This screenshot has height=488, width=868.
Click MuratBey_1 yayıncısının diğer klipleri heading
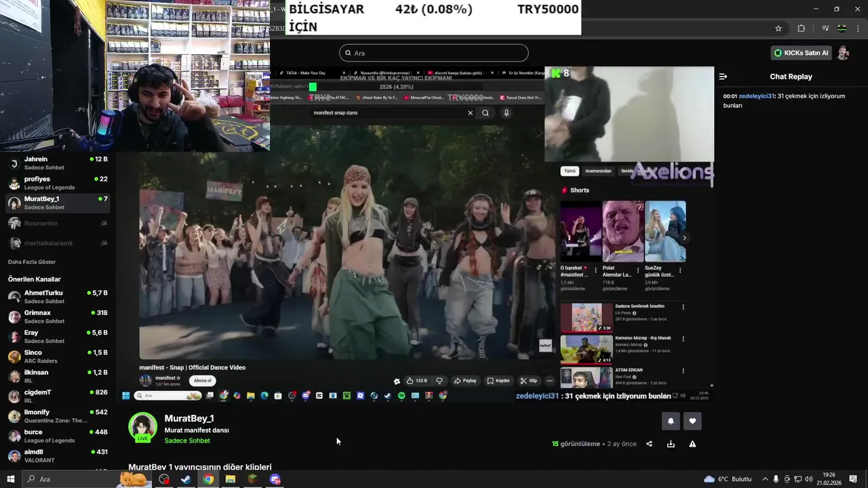click(x=200, y=467)
